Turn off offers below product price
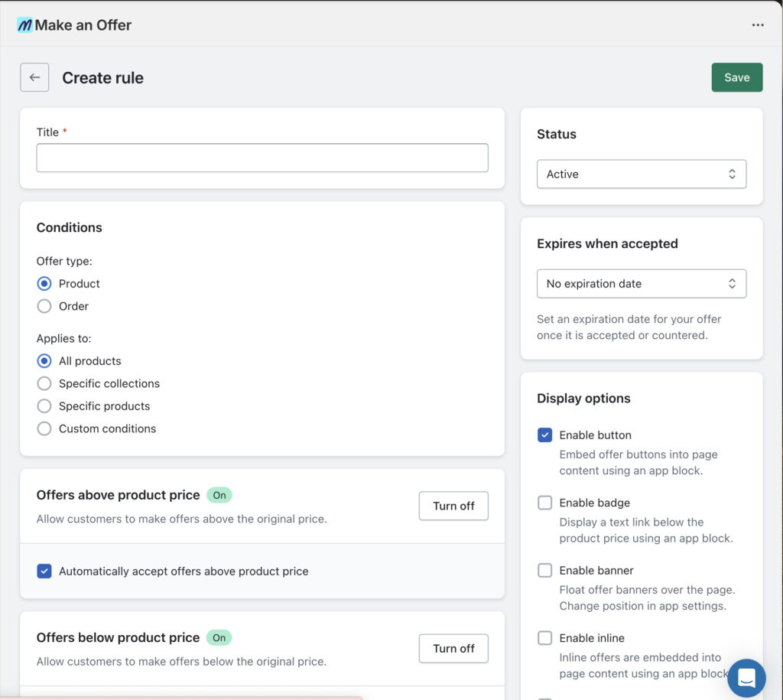This screenshot has height=700, width=783. 453,648
